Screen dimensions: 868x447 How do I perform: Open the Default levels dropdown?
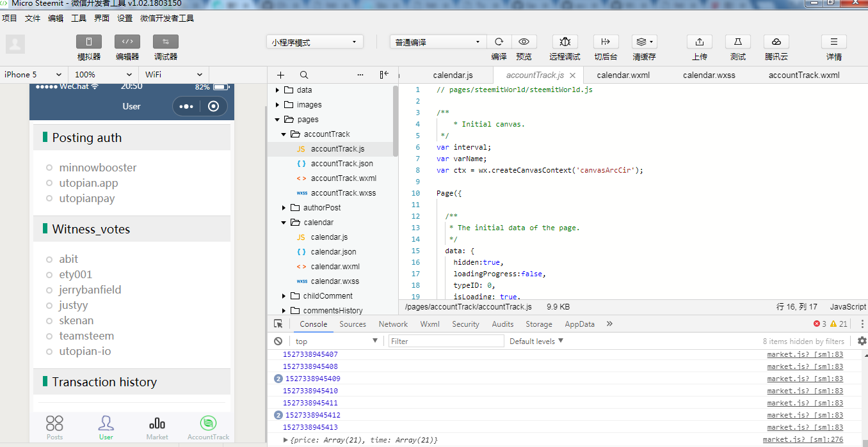point(536,341)
